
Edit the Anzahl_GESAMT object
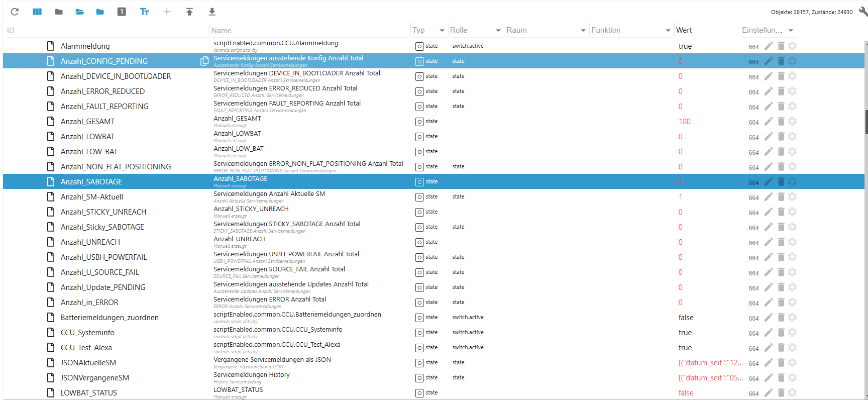pyautogui.click(x=769, y=122)
